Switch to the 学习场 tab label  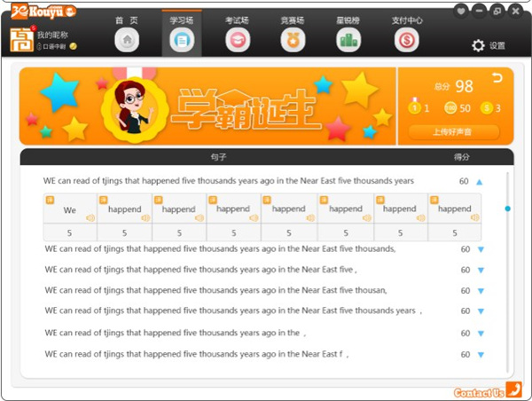tap(182, 20)
